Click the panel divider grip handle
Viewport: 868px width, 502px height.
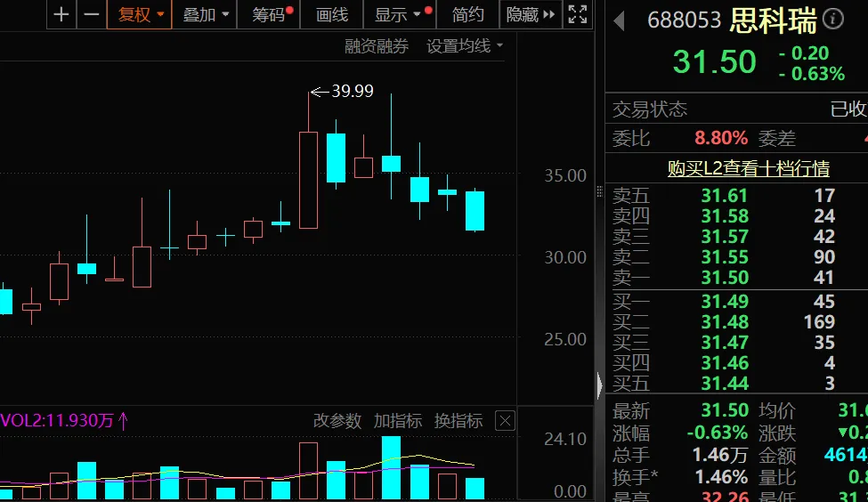click(599, 191)
